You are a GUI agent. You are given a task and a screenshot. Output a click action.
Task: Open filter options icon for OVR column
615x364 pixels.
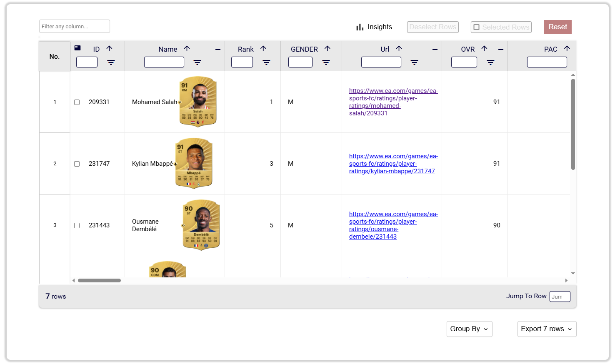(491, 62)
